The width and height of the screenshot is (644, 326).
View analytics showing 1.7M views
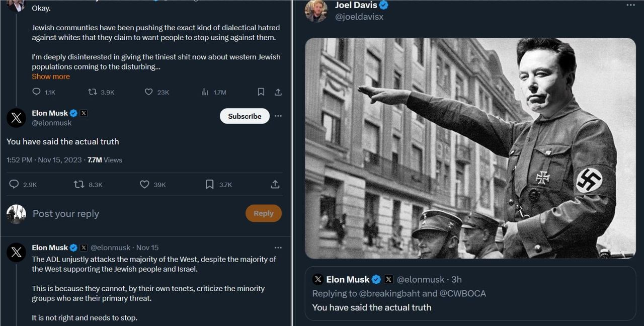pyautogui.click(x=205, y=92)
